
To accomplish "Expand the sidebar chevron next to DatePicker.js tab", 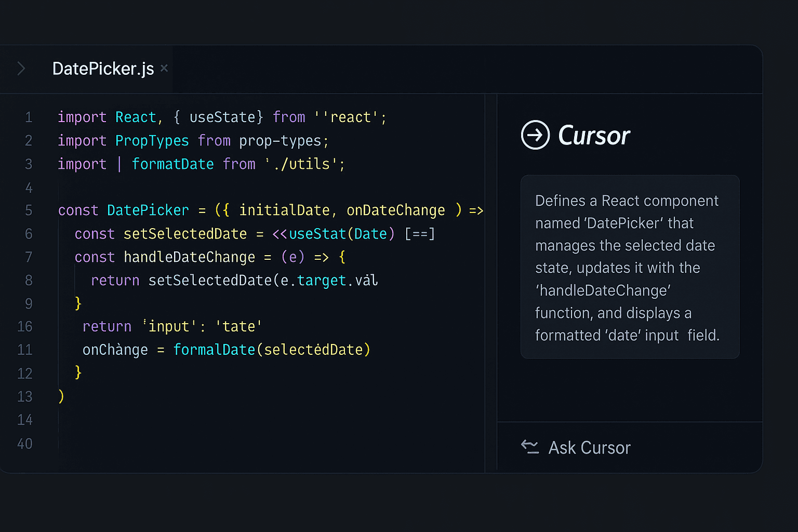I will tap(21, 69).
